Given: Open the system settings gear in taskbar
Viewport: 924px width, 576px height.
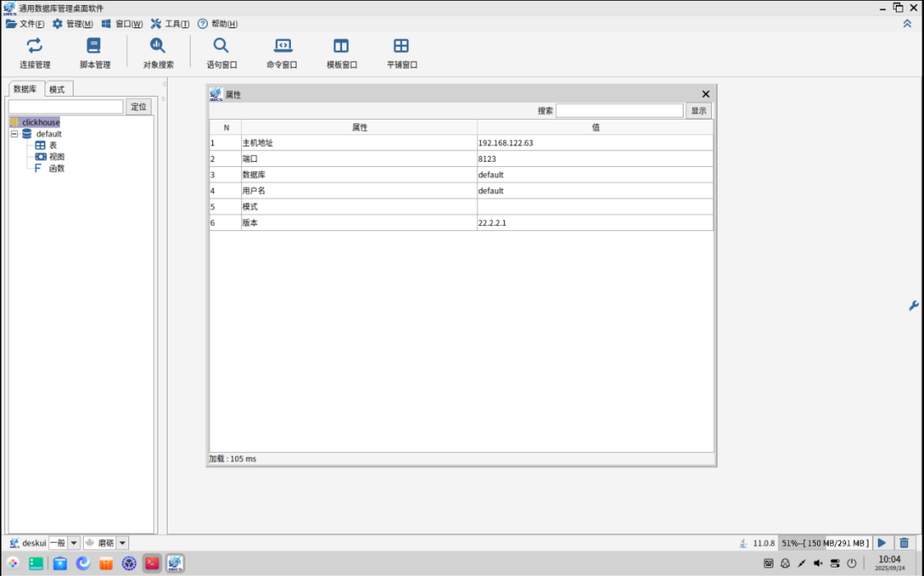Looking at the screenshot, I should click(129, 563).
